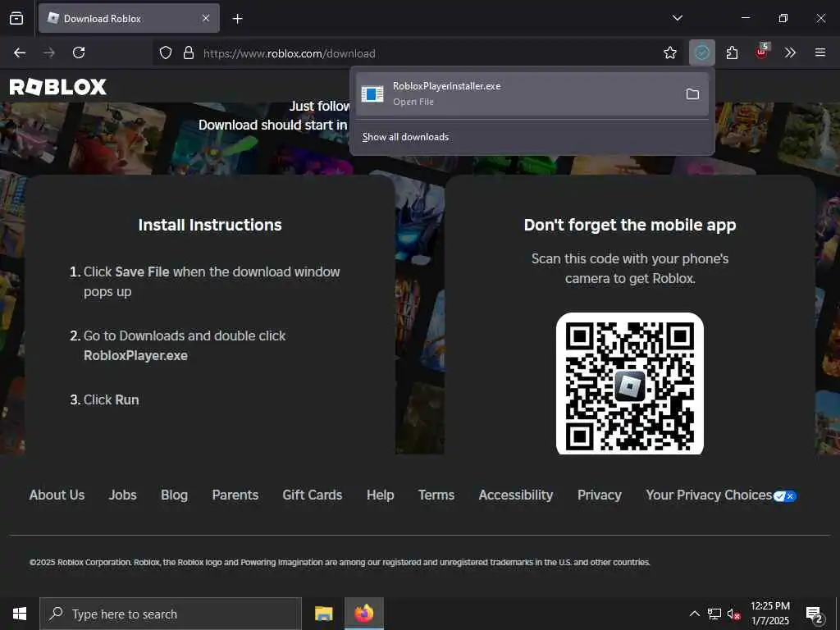Open a new browser tab
Image resolution: width=840 pixels, height=630 pixels.
click(237, 19)
